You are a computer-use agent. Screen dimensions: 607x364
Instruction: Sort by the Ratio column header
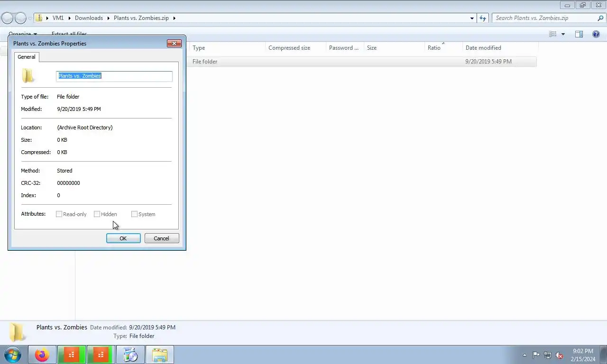click(443, 48)
